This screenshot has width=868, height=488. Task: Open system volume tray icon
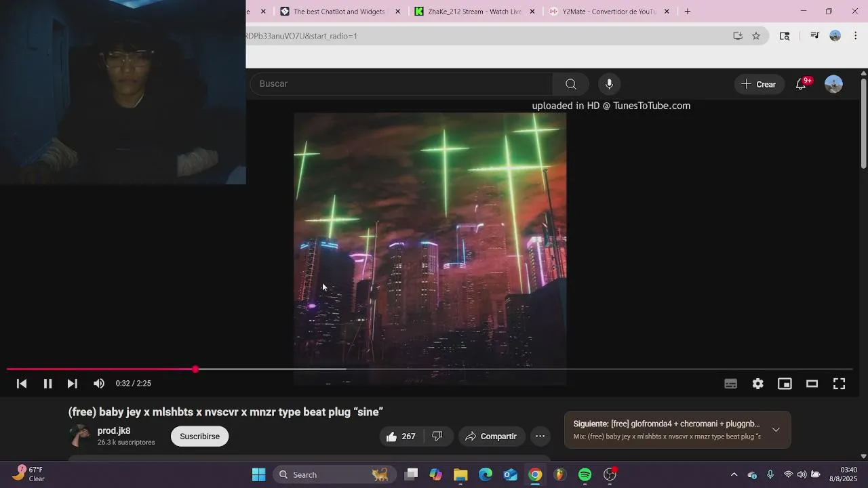(802, 474)
